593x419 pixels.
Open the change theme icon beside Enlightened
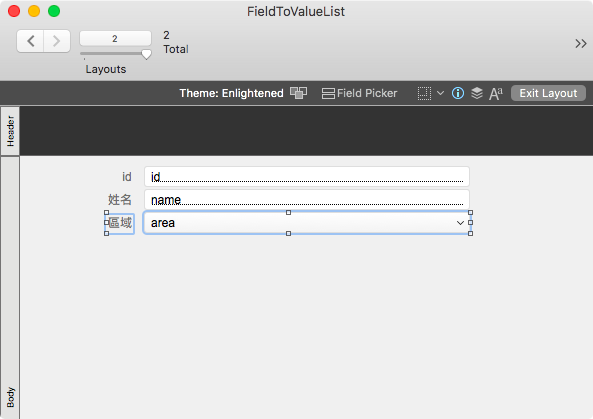tap(298, 93)
